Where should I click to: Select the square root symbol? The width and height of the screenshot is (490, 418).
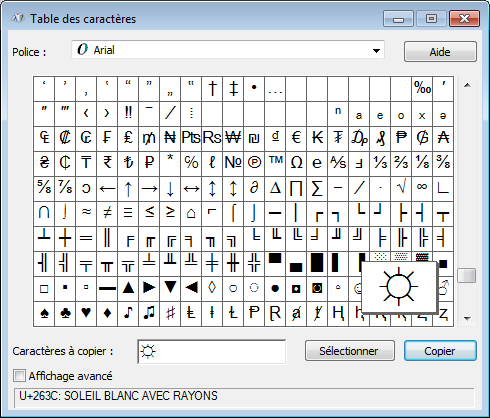click(401, 189)
